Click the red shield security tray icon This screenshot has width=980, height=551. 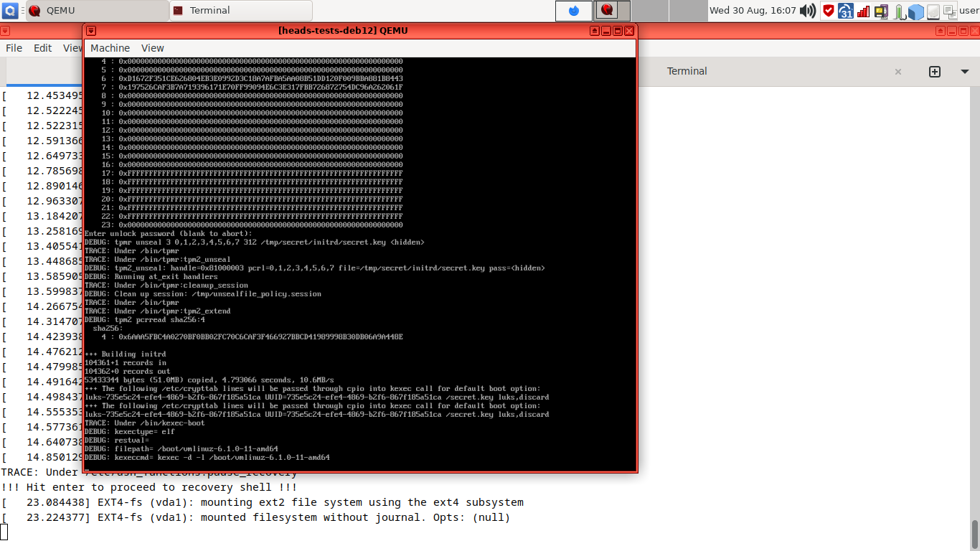click(x=829, y=11)
